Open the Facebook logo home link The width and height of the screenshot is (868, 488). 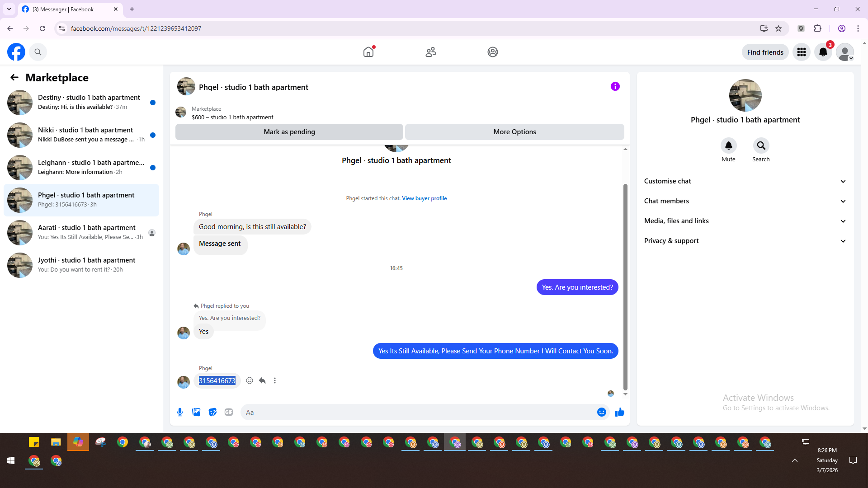[x=16, y=52]
